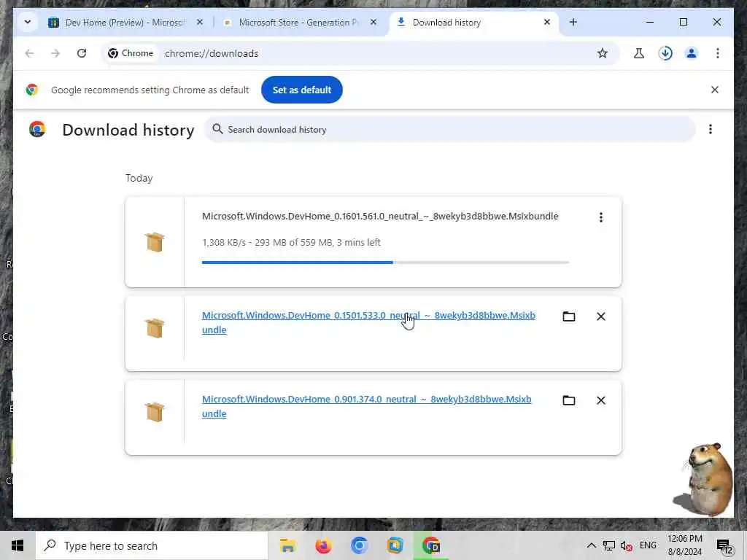Open the DevHome_0.901.374.0 Msixbundle file link
The height and width of the screenshot is (560, 747).
click(x=367, y=406)
